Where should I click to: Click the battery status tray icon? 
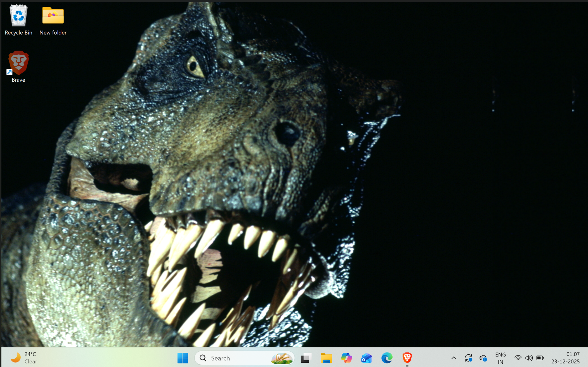540,358
